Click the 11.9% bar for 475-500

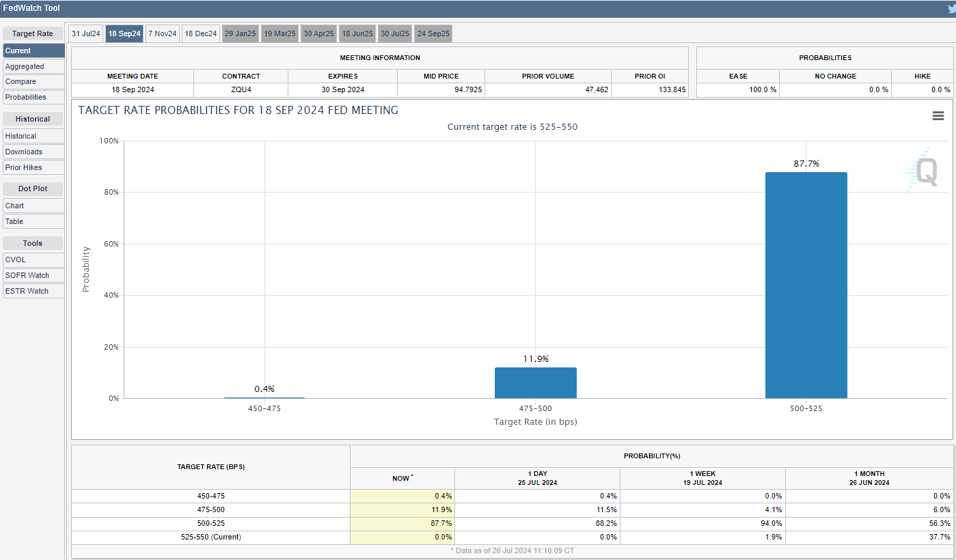[x=535, y=382]
